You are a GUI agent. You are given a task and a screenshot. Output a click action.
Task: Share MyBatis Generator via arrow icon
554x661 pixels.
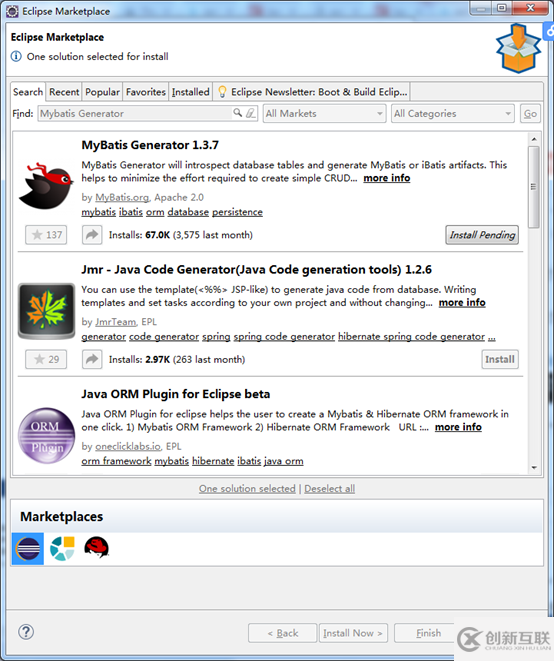(92, 235)
